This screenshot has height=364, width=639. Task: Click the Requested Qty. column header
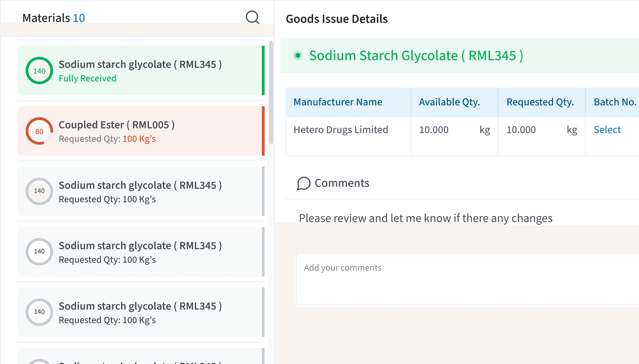pyautogui.click(x=540, y=102)
